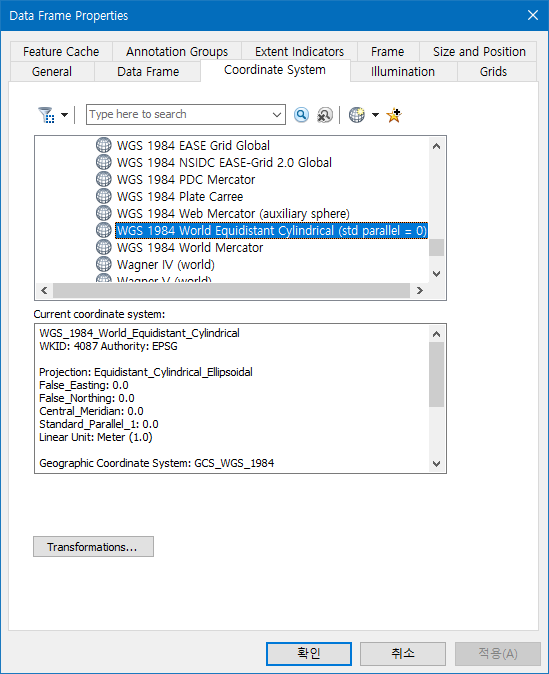Click globe icon beside NSIDC EASE-Grid 2.0 Global

pos(104,162)
